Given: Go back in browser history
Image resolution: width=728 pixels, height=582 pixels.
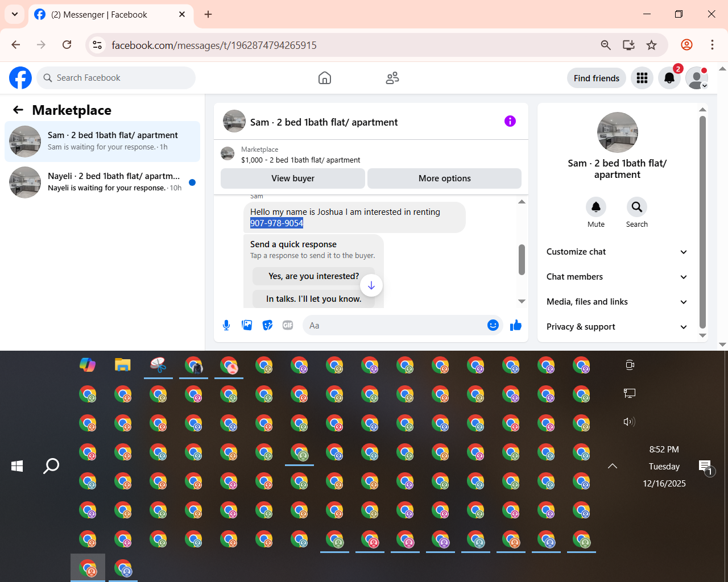Looking at the screenshot, I should (x=16, y=45).
